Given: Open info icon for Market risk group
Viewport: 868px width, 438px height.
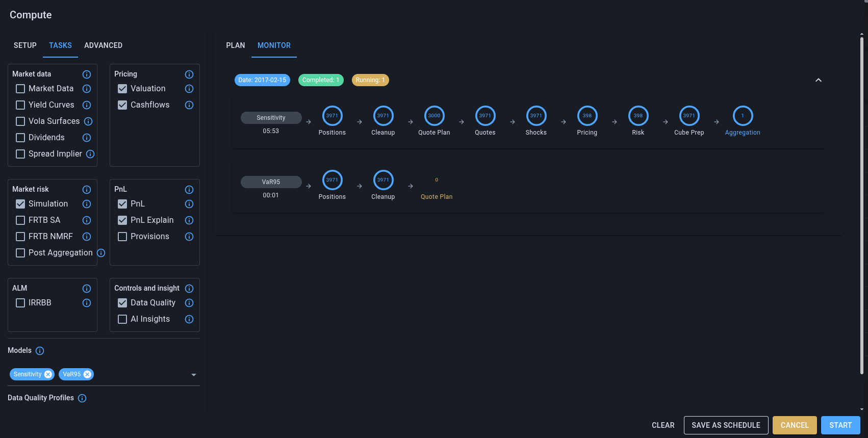Looking at the screenshot, I should (x=87, y=190).
